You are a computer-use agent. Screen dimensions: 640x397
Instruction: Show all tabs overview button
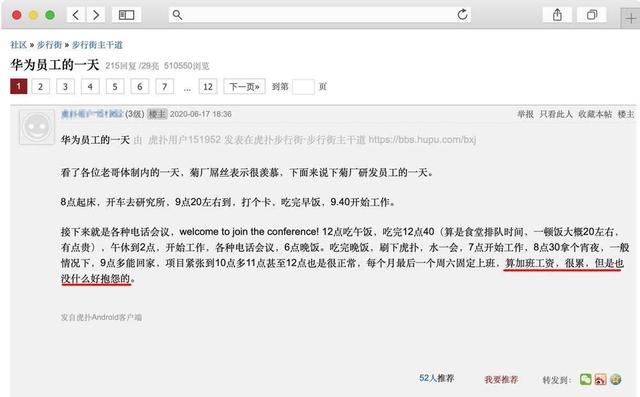click(x=591, y=15)
